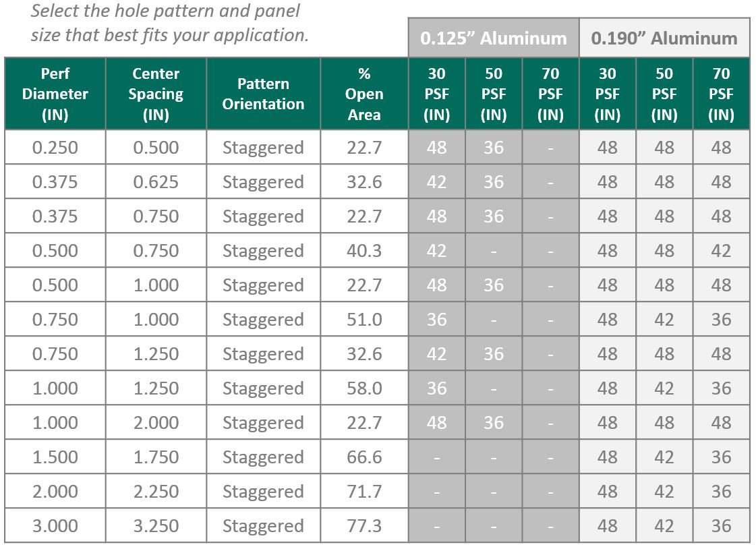
Task: Click the 77.3 open area cell
Action: (364, 525)
